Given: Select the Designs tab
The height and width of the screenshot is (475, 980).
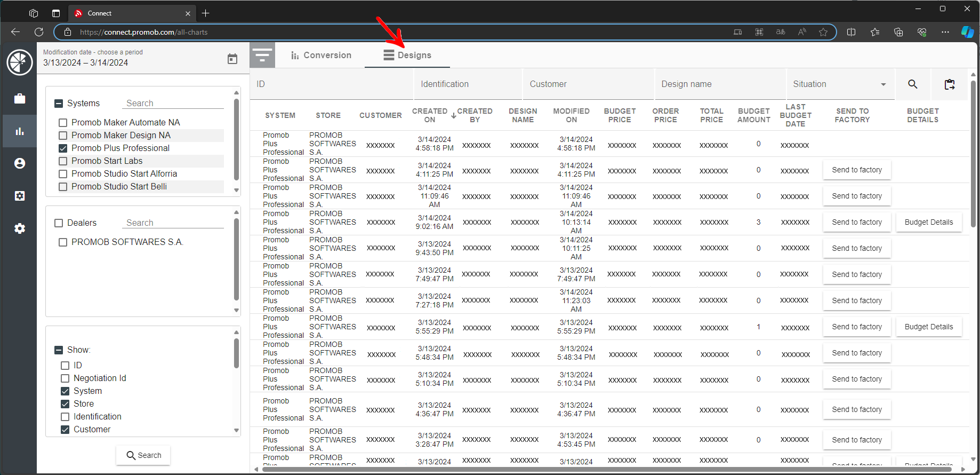Looking at the screenshot, I should [x=407, y=56].
